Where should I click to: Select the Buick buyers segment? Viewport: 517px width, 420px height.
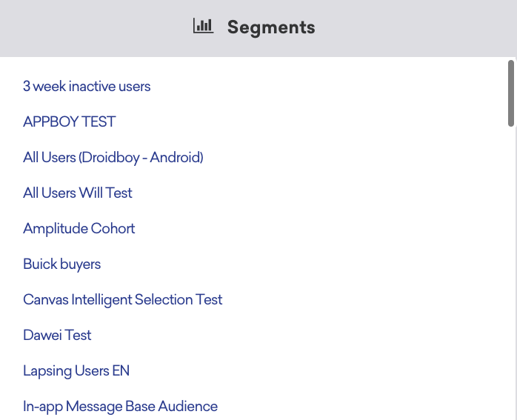click(61, 264)
